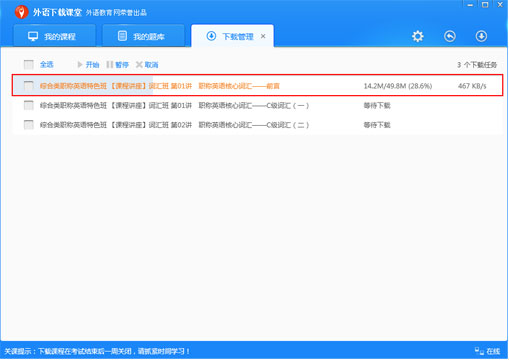Click the 取消 cancel button
This screenshot has width=509, height=360.
(x=147, y=64)
